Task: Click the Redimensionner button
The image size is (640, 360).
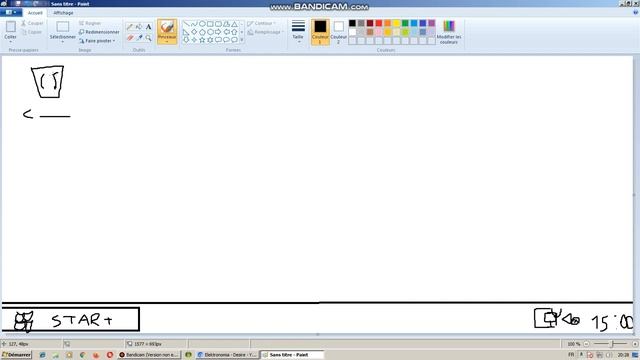Action: 99,32
